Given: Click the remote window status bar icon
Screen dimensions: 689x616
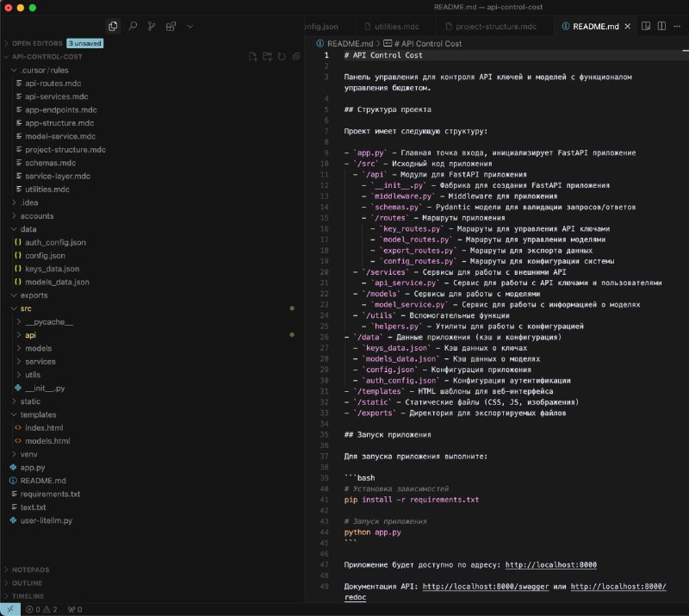Looking at the screenshot, I should click(10, 609).
